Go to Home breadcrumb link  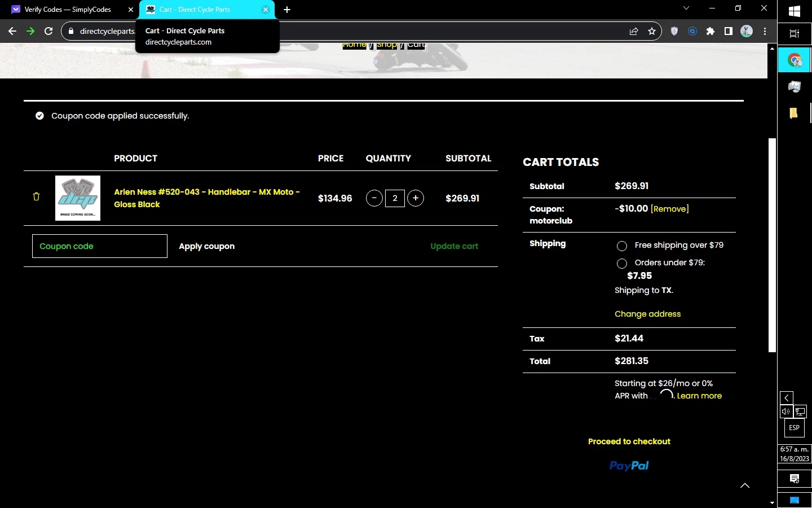click(354, 45)
